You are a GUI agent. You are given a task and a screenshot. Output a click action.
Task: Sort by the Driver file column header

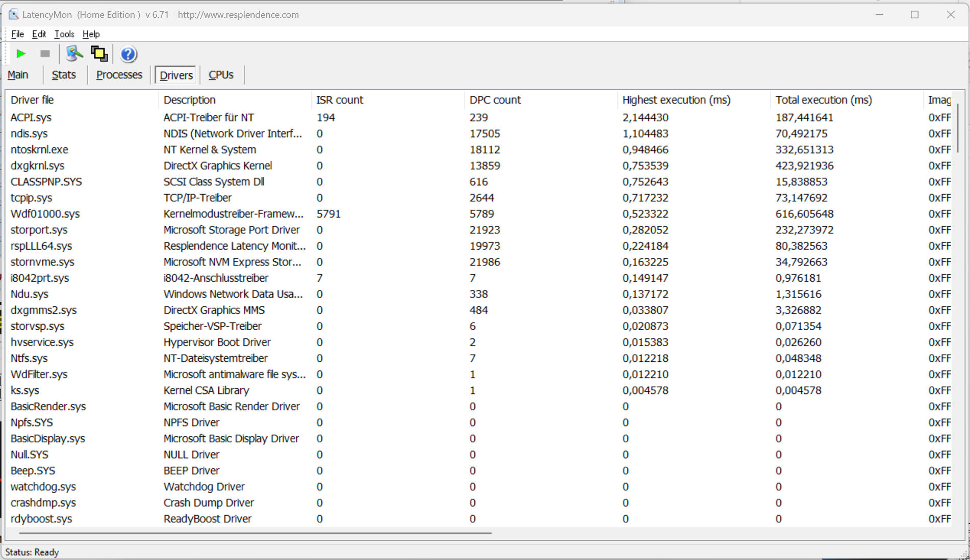click(82, 100)
